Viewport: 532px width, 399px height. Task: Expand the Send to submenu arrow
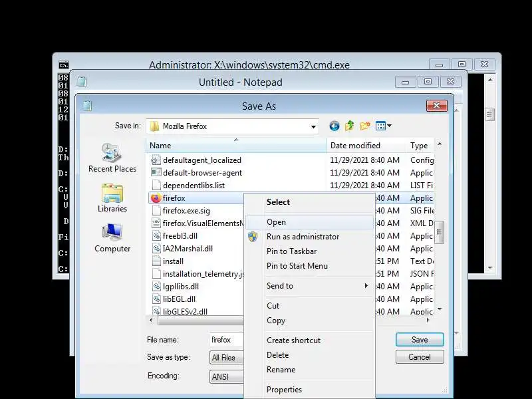tap(366, 286)
